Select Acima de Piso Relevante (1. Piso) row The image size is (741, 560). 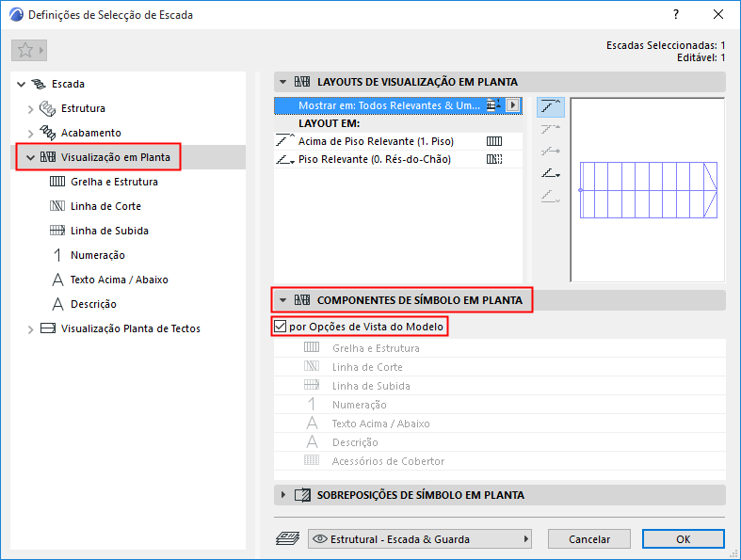click(x=398, y=141)
